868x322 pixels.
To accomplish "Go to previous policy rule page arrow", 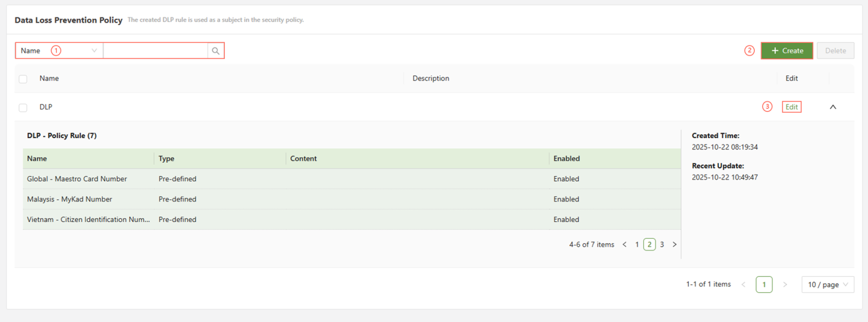I will [x=625, y=245].
